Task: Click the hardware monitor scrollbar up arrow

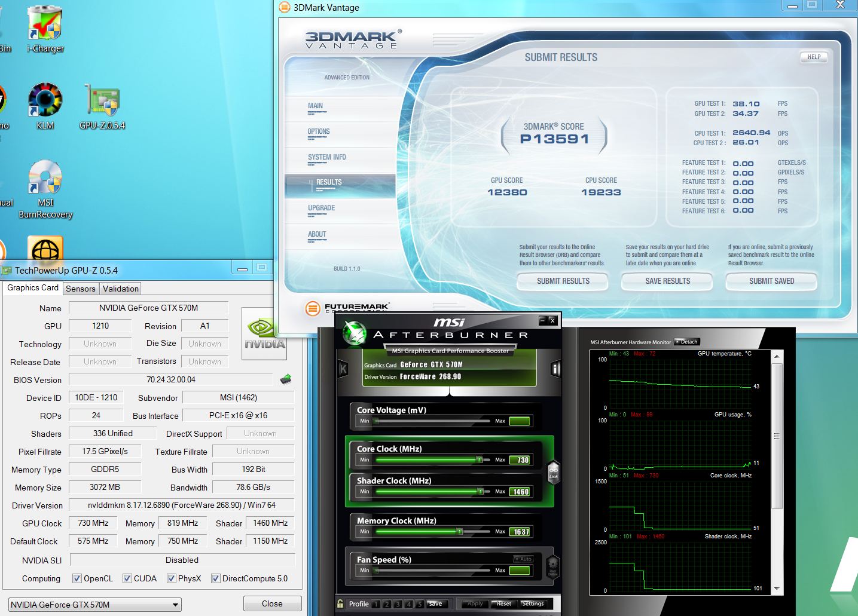Action: click(x=777, y=357)
